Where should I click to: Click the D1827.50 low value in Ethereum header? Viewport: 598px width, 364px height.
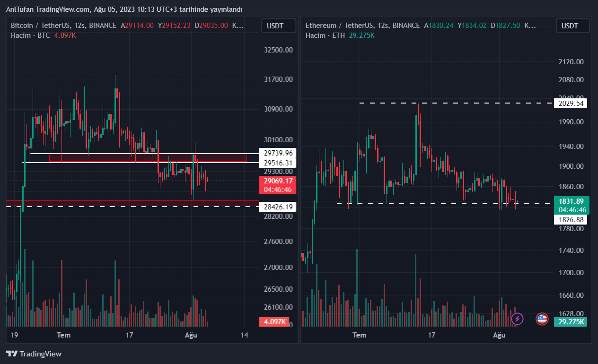point(505,26)
